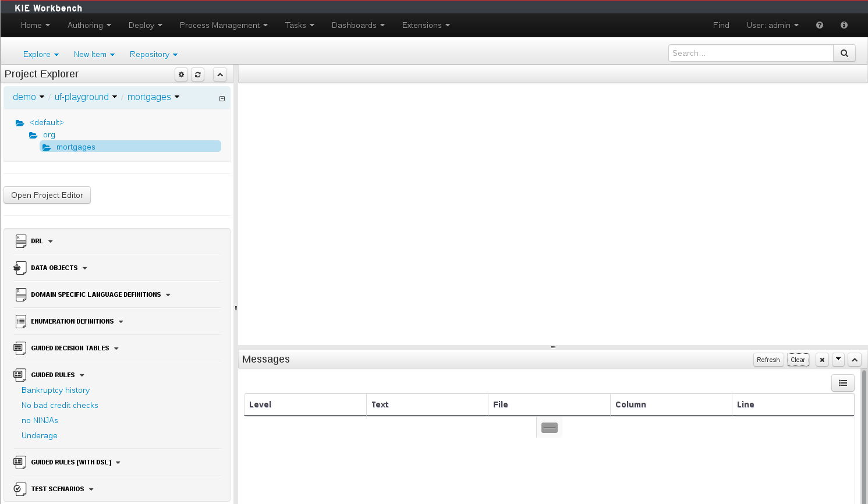Open the New Item menu
The width and height of the screenshot is (868, 504).
tap(94, 54)
